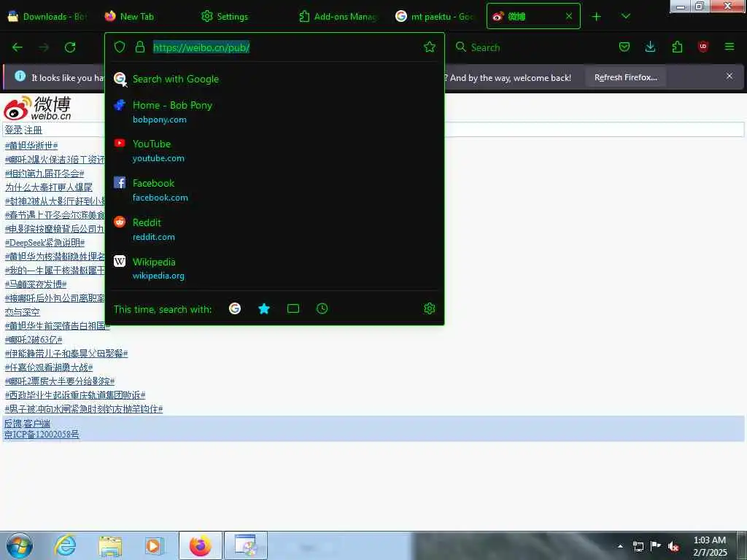Search open tabs one-off icon
Image resolution: width=747 pixels, height=560 pixels.
(293, 308)
